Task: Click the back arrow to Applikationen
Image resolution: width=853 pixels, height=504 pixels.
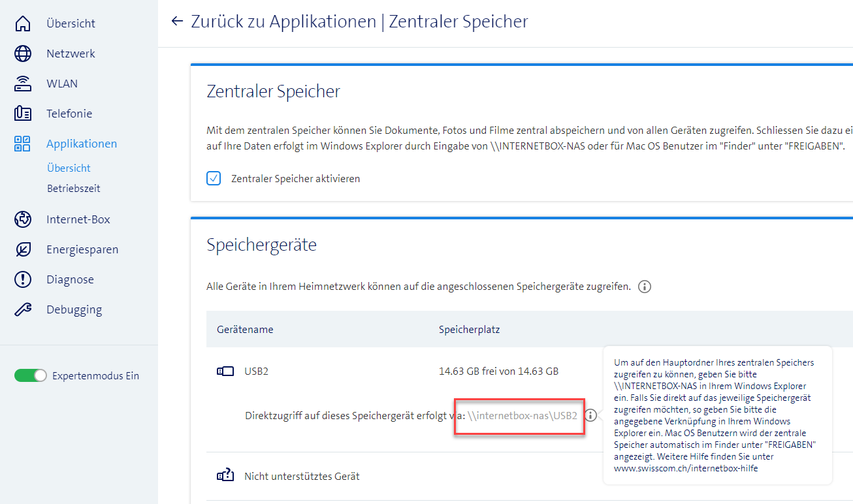Action: [176, 22]
